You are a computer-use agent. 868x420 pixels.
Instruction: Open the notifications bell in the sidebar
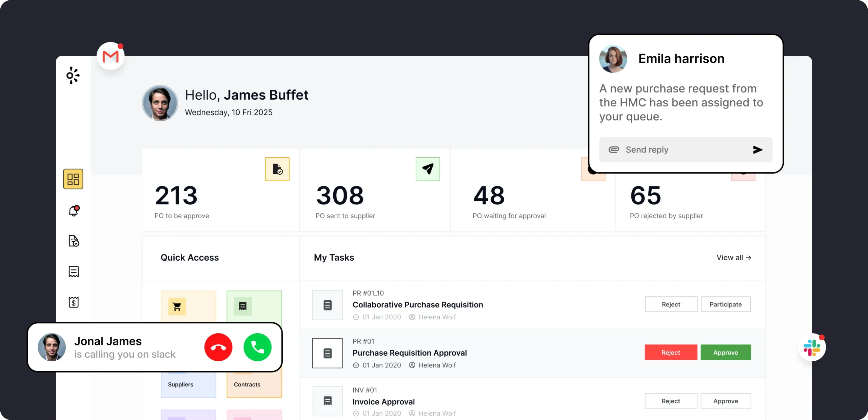pyautogui.click(x=74, y=211)
